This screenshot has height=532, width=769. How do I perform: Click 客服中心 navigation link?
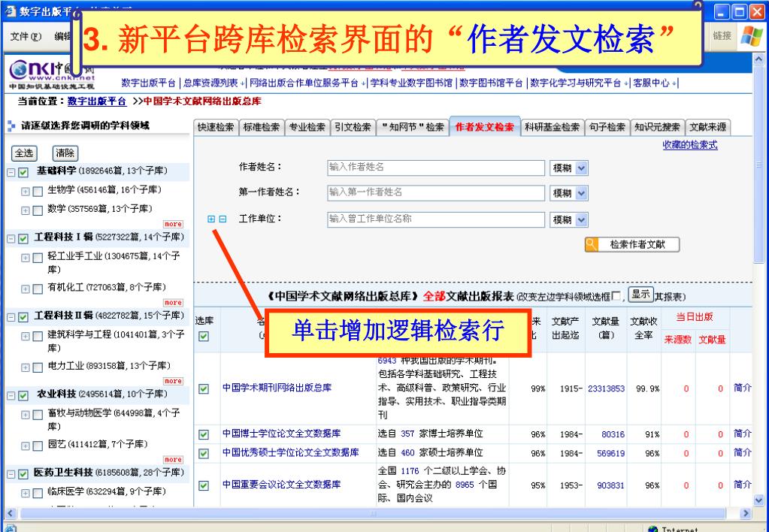[651, 83]
